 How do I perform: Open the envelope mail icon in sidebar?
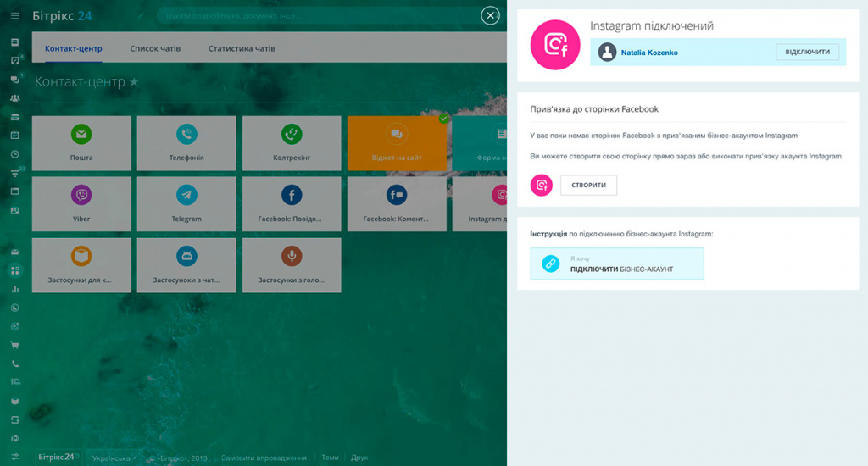tap(15, 252)
